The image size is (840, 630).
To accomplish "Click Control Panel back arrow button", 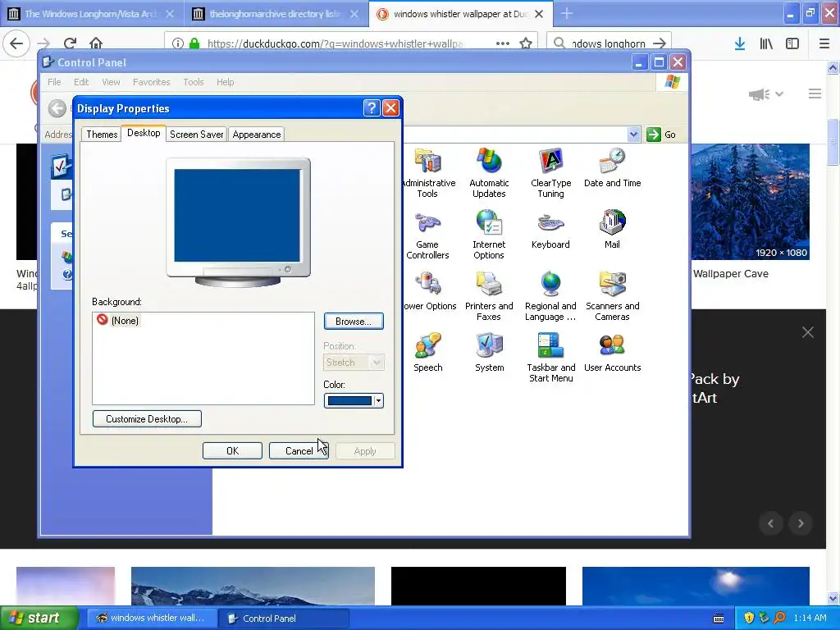I will coord(57,109).
